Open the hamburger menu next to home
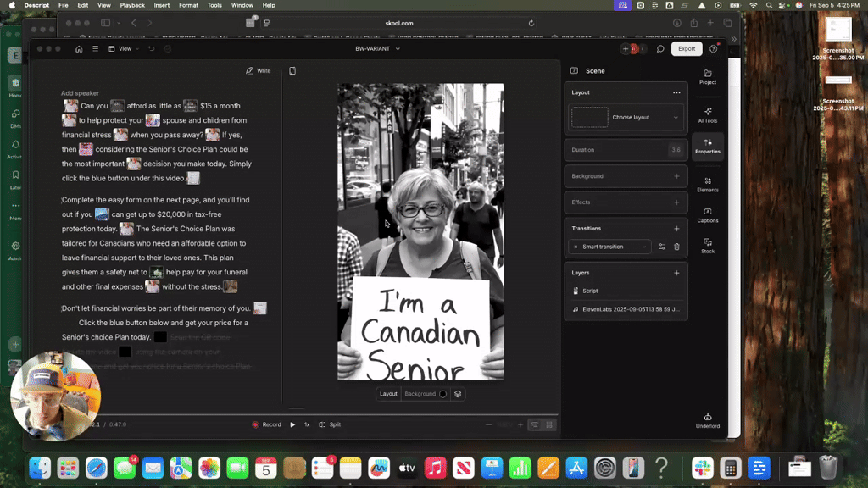This screenshot has height=488, width=868. click(95, 48)
